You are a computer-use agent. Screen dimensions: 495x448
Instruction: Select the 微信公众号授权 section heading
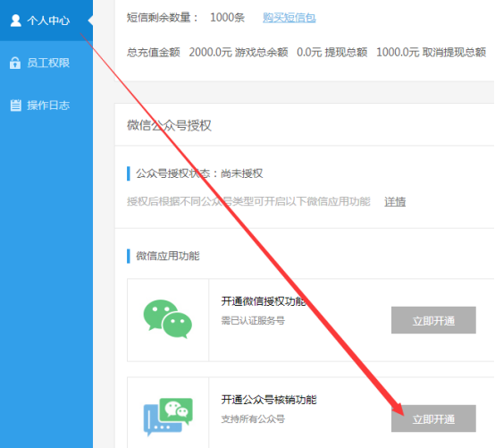click(169, 125)
